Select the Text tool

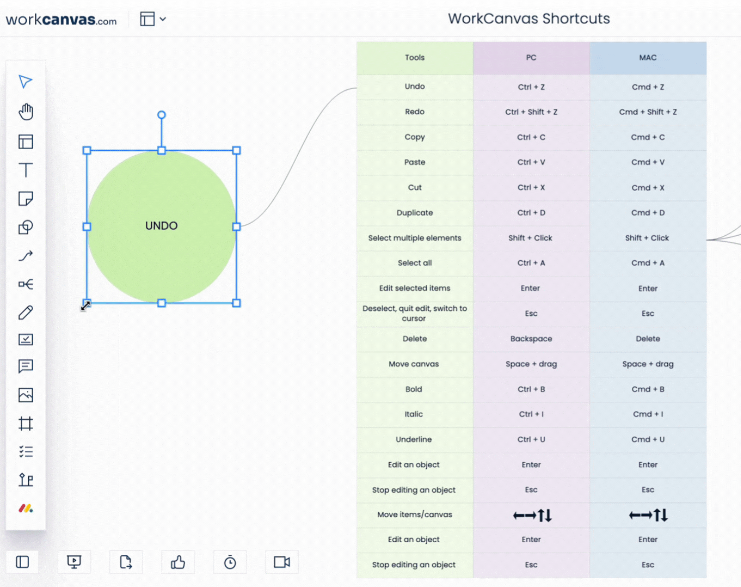point(26,170)
